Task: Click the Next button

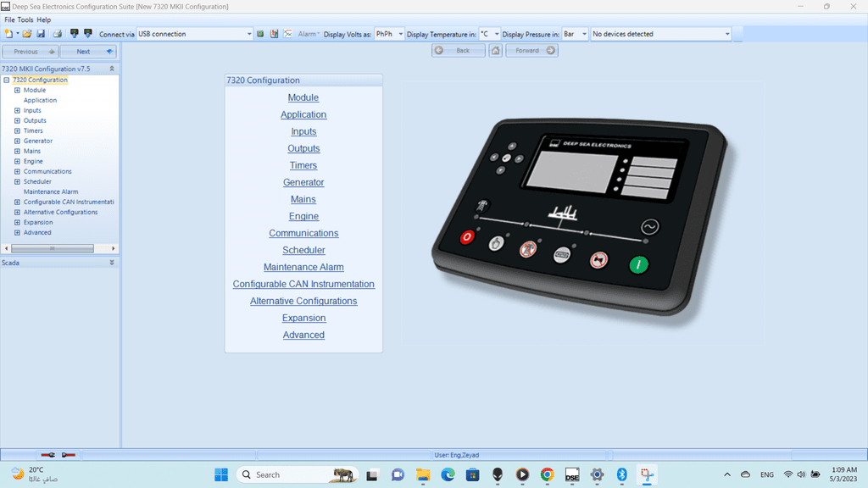Action: (88, 52)
